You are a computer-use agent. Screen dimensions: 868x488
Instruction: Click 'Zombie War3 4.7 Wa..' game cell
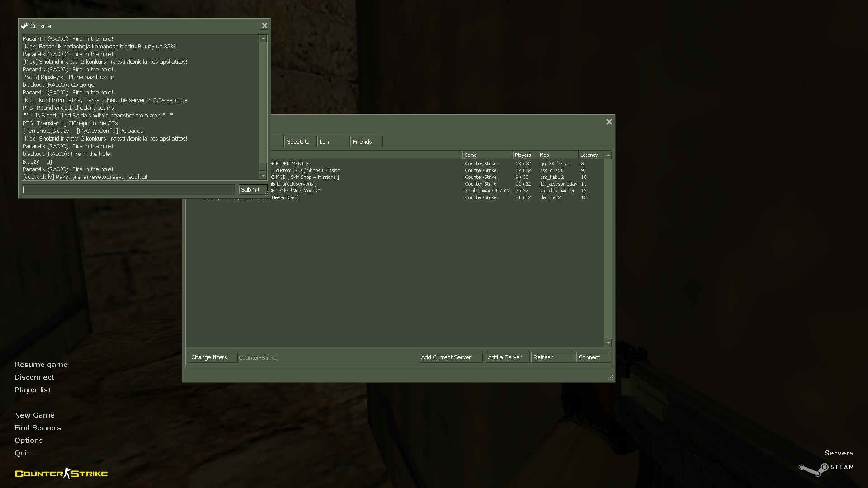click(x=489, y=191)
